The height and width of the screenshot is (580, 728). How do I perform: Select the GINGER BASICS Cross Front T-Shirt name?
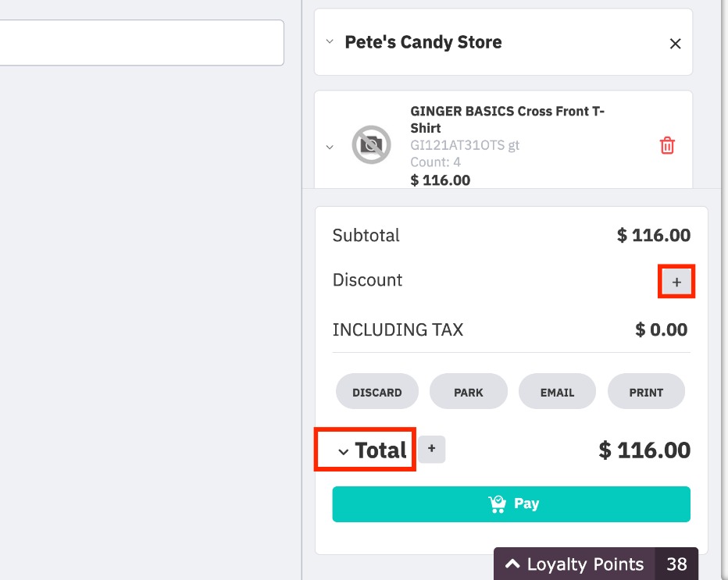(507, 119)
